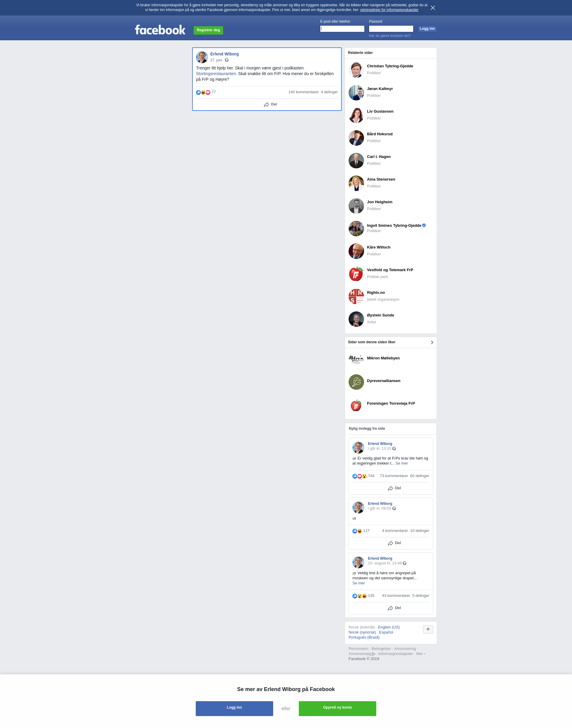Screen dimensions: 572x728
Task: Click globe privacy icon next to 27. juni
Action: pos(227,60)
